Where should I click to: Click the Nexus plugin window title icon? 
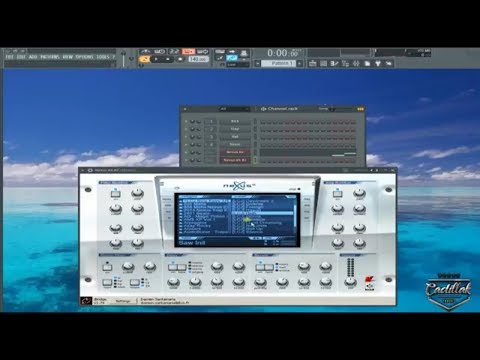90,170
